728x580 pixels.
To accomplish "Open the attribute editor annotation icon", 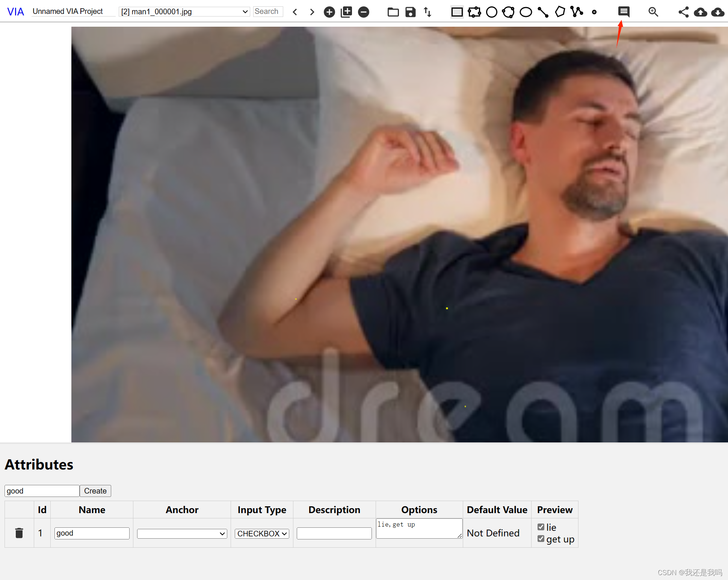I will [x=624, y=12].
